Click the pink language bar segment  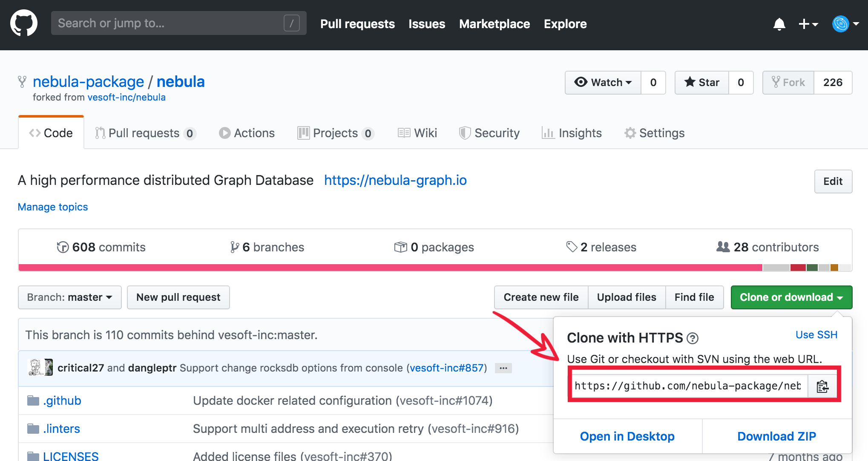(x=391, y=268)
